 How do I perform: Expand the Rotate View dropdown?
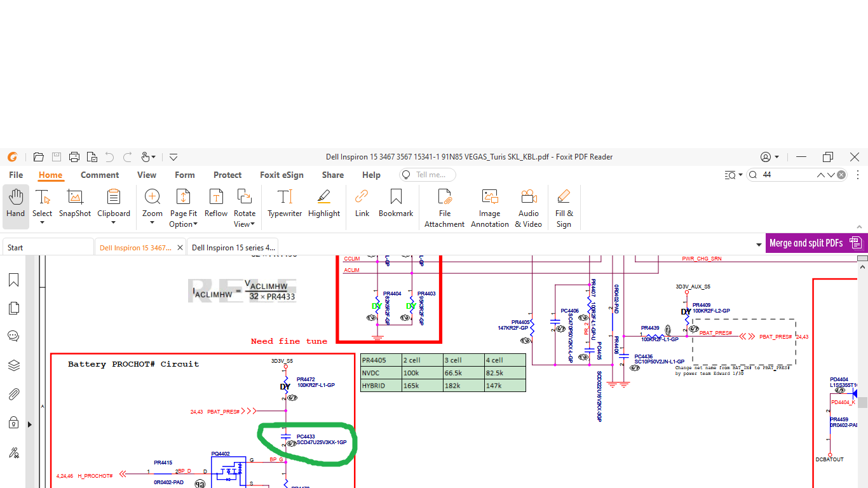253,224
